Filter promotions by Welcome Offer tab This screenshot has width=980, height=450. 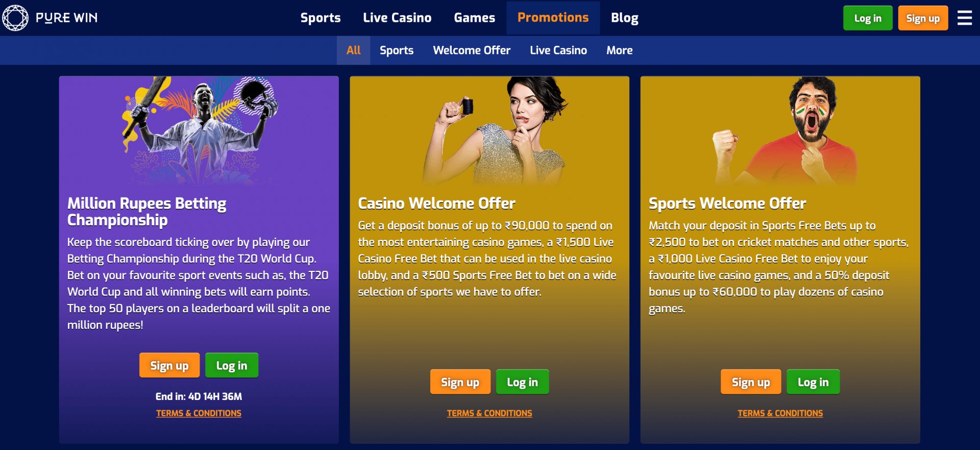tap(472, 50)
